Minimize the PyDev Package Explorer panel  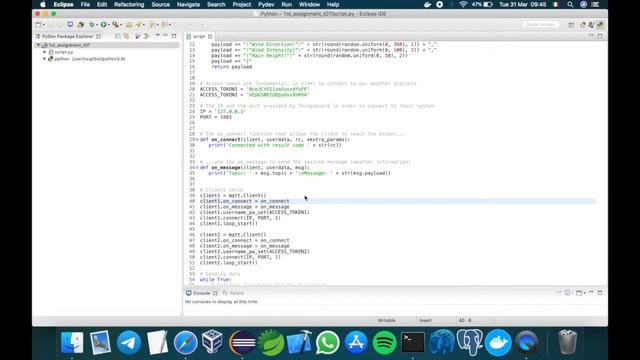[x=165, y=36]
